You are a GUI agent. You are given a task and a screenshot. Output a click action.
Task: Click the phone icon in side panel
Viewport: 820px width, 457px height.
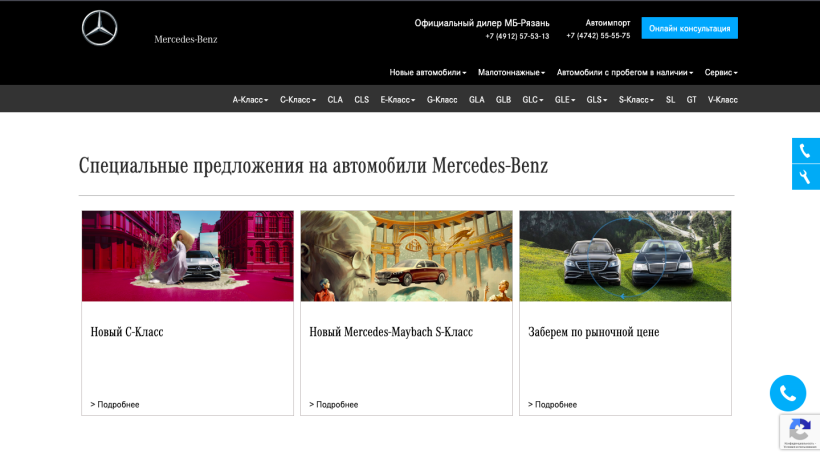pyautogui.click(x=805, y=151)
